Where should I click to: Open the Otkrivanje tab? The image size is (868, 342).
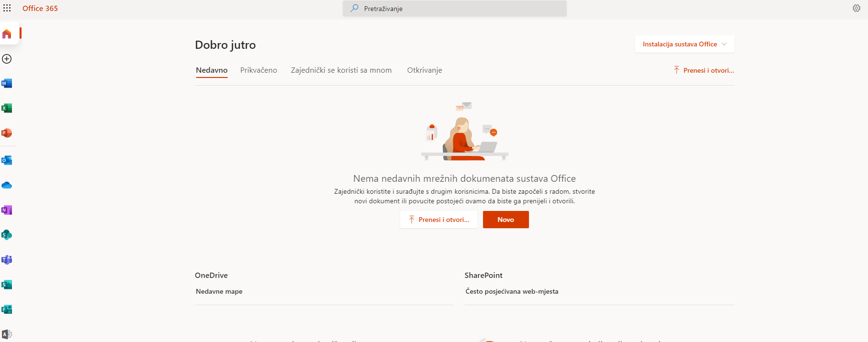coord(425,70)
